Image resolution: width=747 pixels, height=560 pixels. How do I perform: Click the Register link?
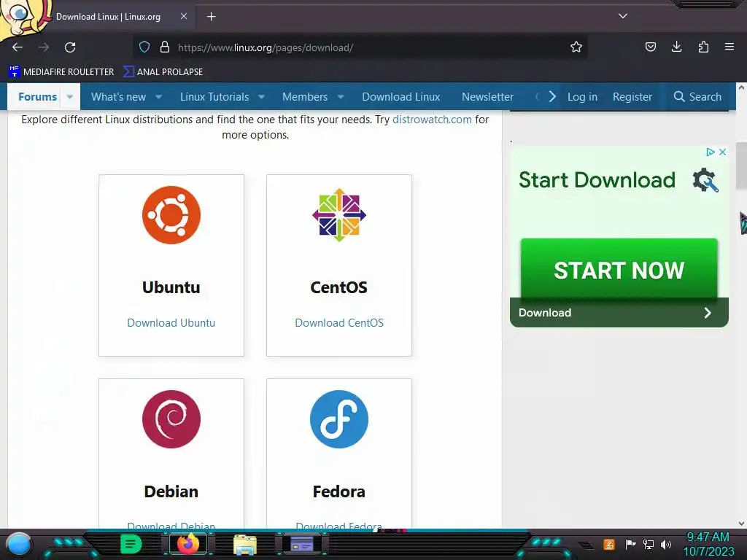coord(632,97)
